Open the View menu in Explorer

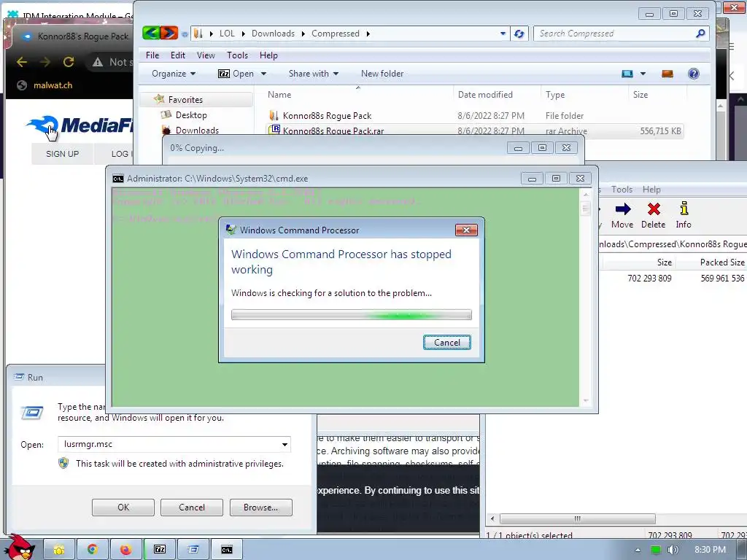206,55
